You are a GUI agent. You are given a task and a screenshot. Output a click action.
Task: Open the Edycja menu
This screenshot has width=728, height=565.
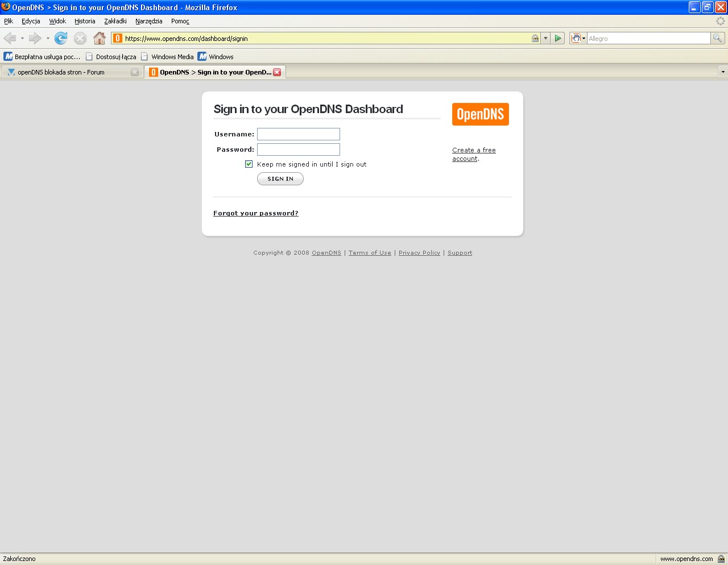coord(31,21)
